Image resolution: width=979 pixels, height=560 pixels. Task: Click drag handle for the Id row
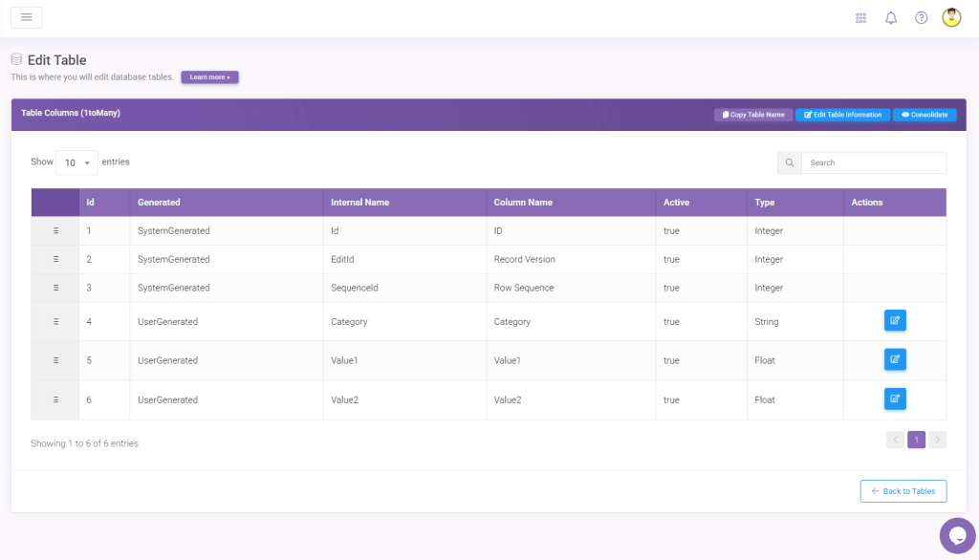click(x=55, y=231)
